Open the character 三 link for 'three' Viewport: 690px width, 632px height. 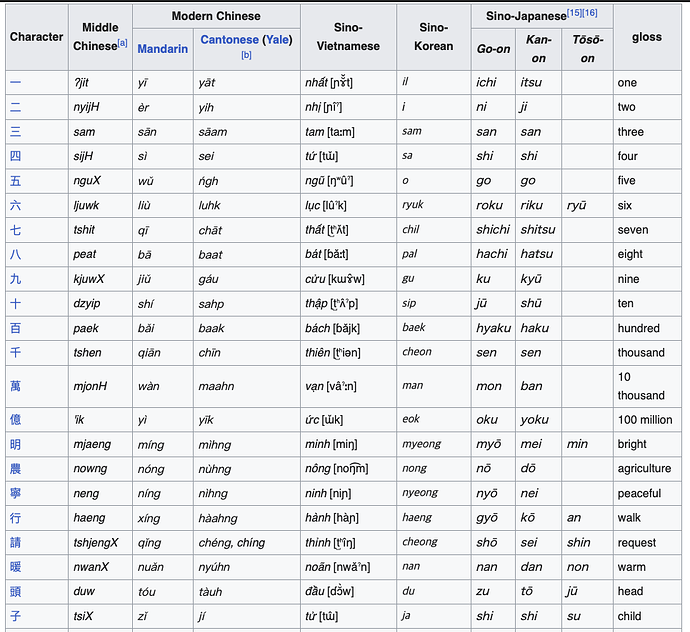pos(15,132)
